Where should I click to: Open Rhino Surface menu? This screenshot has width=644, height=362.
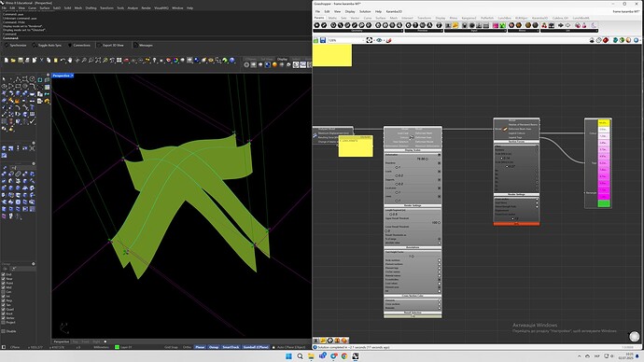[45, 7]
